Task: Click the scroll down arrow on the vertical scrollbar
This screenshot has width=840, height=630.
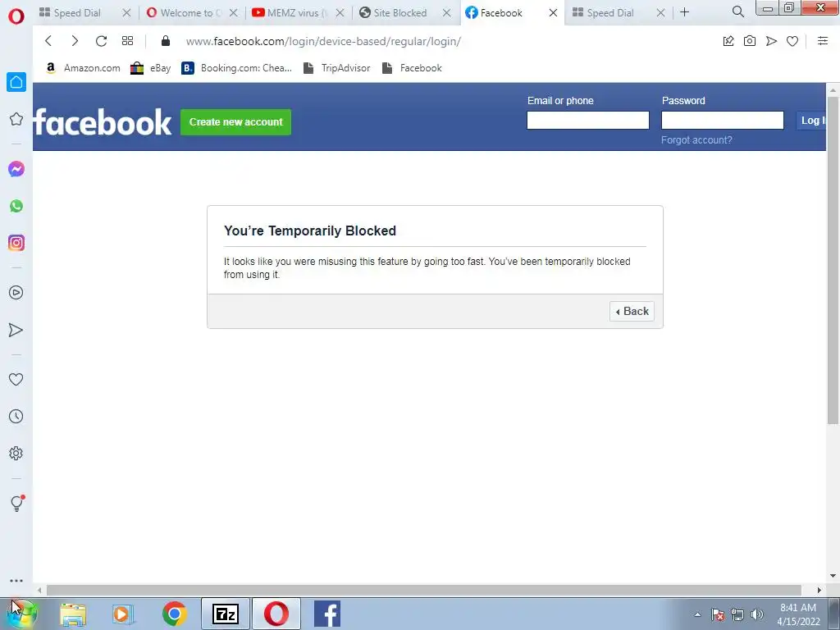Action: click(833, 576)
